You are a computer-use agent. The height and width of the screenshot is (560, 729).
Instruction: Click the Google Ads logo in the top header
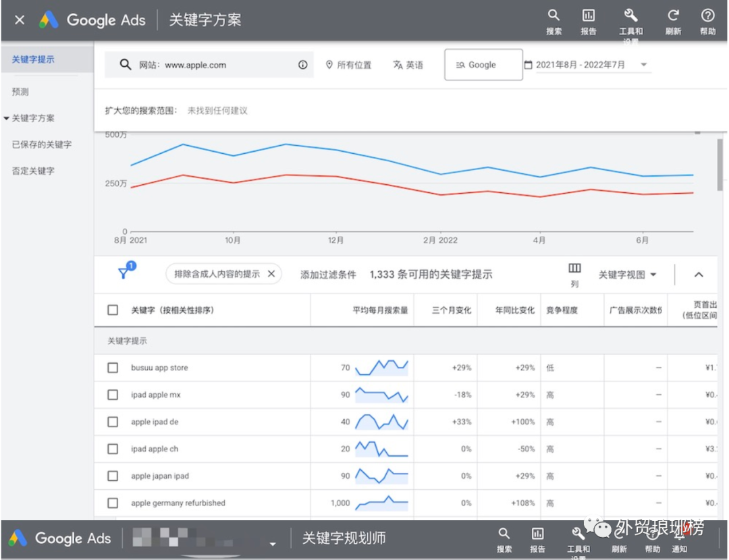pyautogui.click(x=92, y=20)
